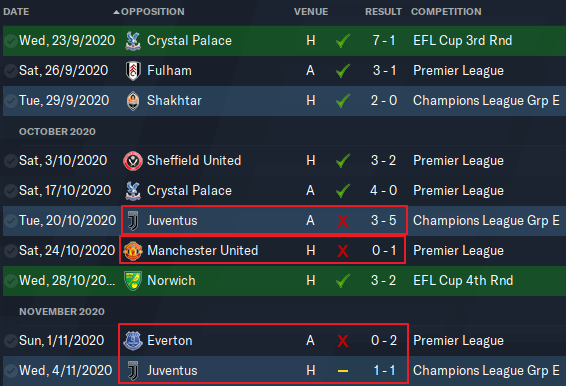This screenshot has height=386, width=566.
Task: Sort by the Competition column header
Action: pos(446,12)
